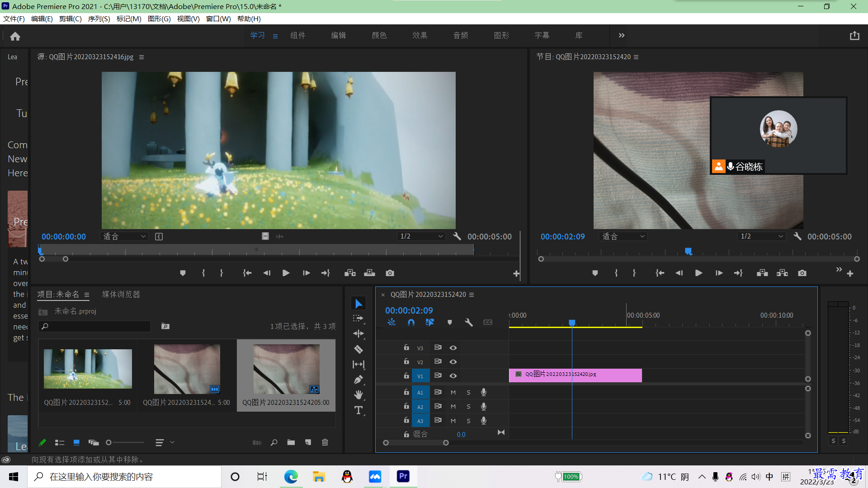Delete selected project item via trash icon

click(x=325, y=442)
